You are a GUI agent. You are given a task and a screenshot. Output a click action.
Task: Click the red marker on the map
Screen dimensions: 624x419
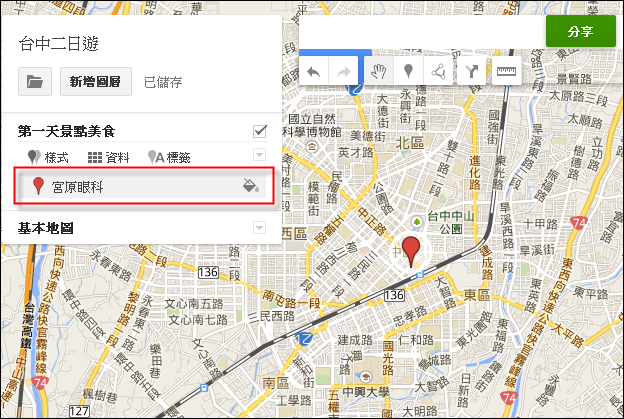coord(411,251)
